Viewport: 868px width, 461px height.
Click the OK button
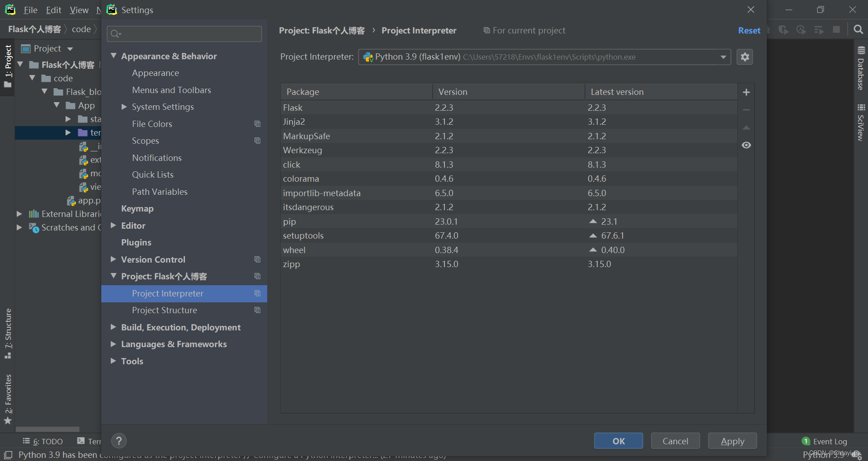618,441
